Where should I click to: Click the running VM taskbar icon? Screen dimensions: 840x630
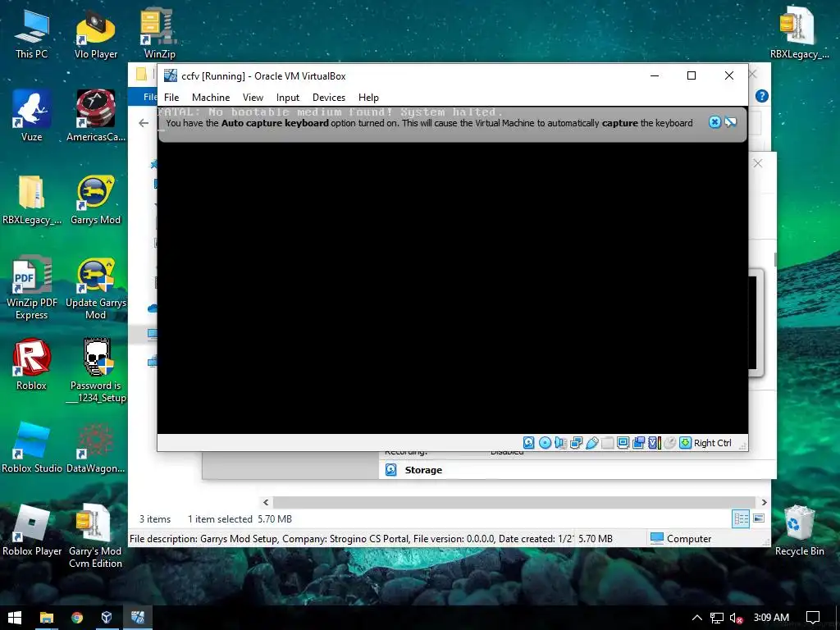[138, 618]
